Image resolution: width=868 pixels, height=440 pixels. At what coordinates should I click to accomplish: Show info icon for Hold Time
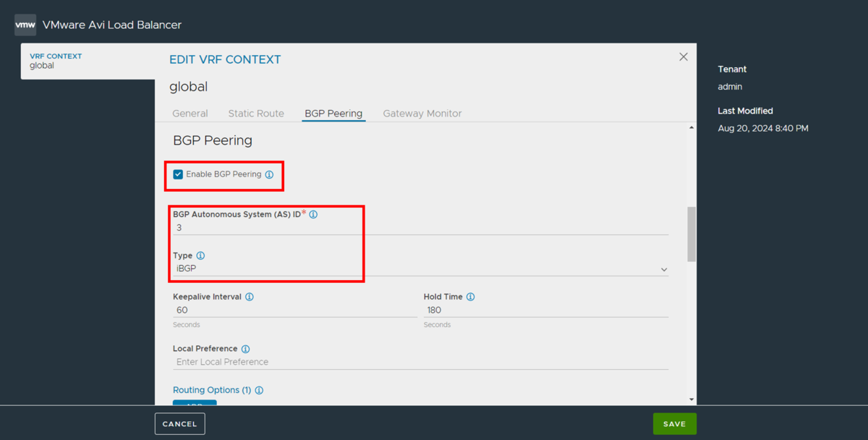coord(471,297)
